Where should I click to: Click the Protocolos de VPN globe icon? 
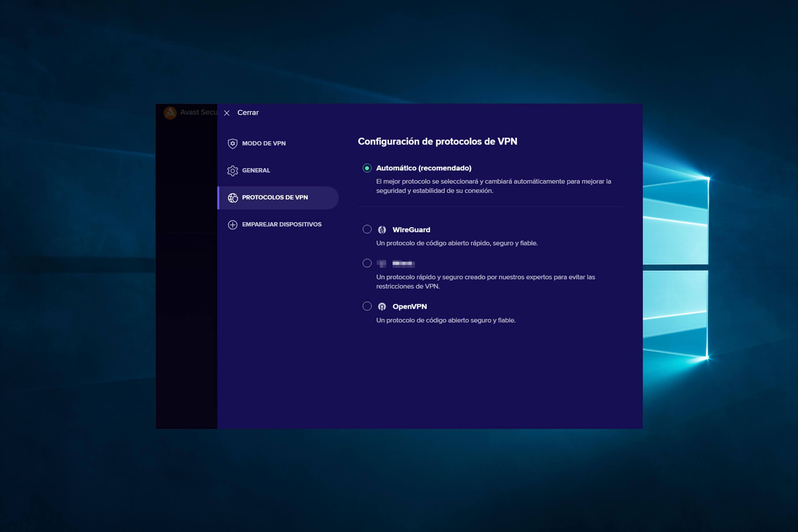point(233,198)
